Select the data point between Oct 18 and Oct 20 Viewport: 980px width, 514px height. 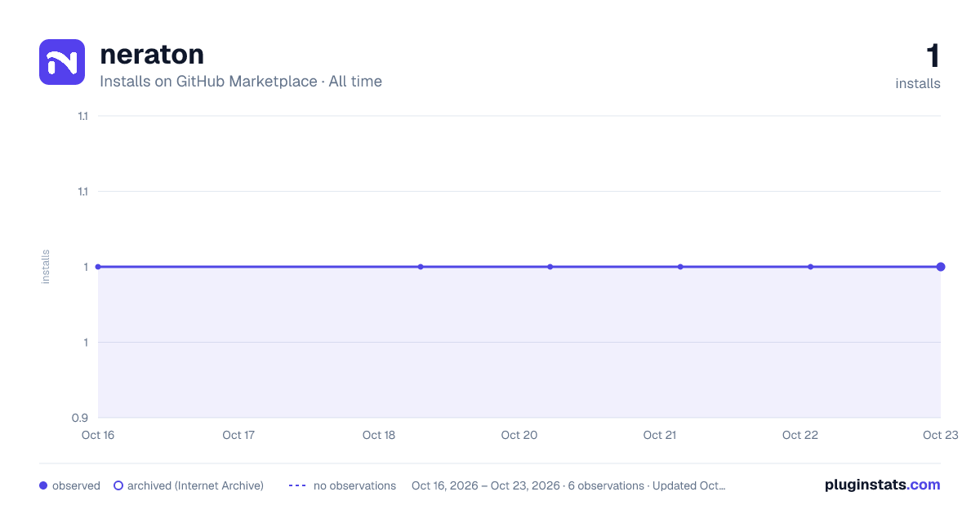421,267
